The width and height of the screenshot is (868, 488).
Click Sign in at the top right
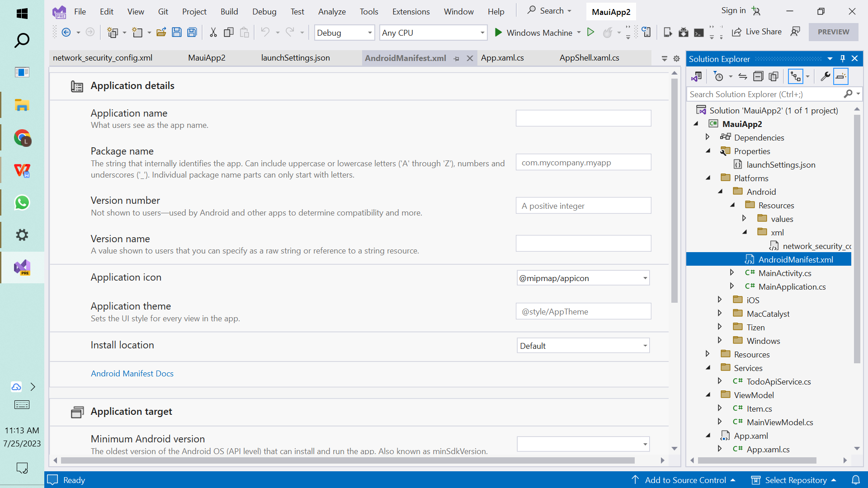(x=732, y=10)
